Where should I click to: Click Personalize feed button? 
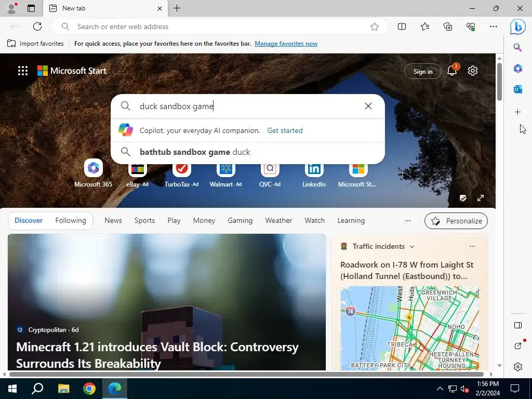pos(456,221)
